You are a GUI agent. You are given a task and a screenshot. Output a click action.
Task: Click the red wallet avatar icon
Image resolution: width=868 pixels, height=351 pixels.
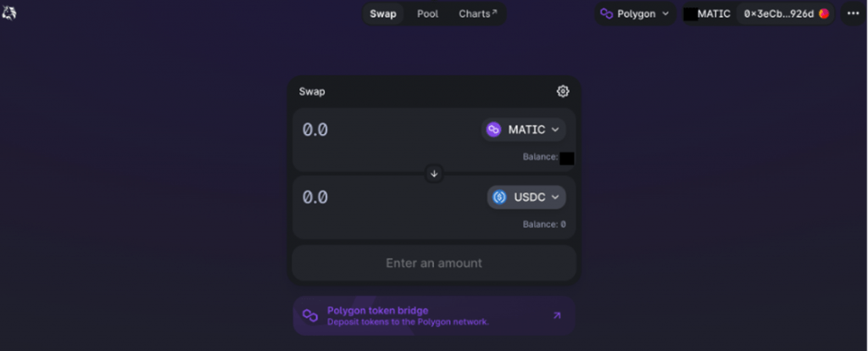coord(824,14)
